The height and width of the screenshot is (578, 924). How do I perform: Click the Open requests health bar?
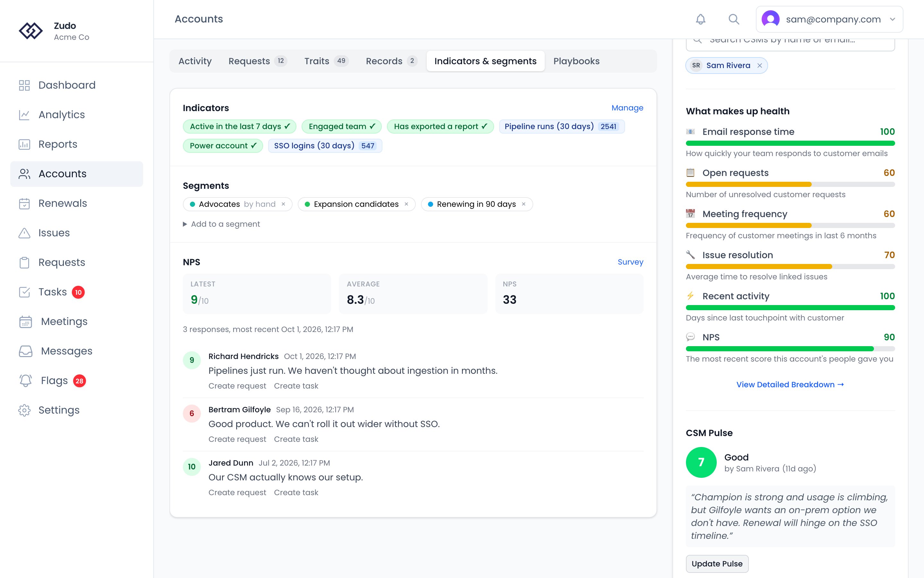click(x=790, y=184)
